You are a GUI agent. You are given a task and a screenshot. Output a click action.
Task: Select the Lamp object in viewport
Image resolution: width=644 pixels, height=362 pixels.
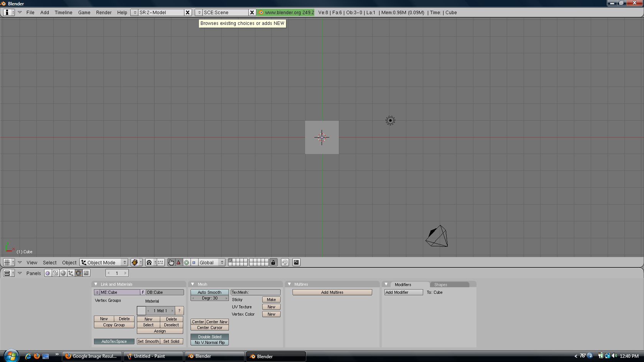click(x=390, y=121)
